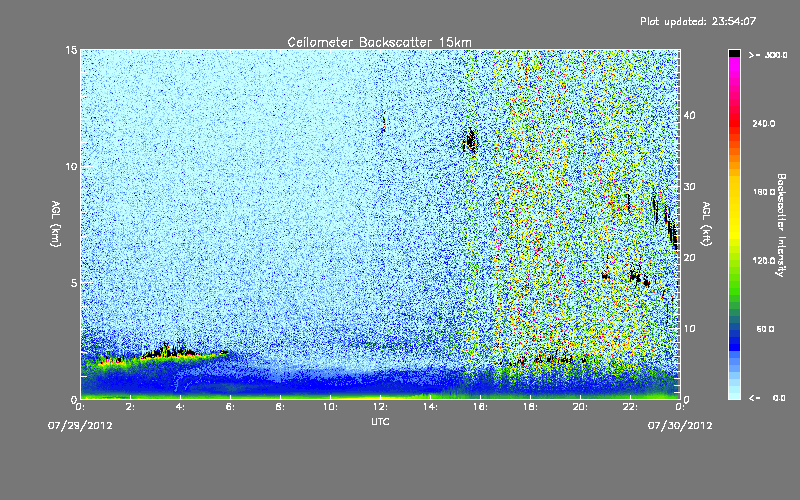The image size is (800, 500).
Task: Click the black top of the colorbar
Action: pos(734,53)
